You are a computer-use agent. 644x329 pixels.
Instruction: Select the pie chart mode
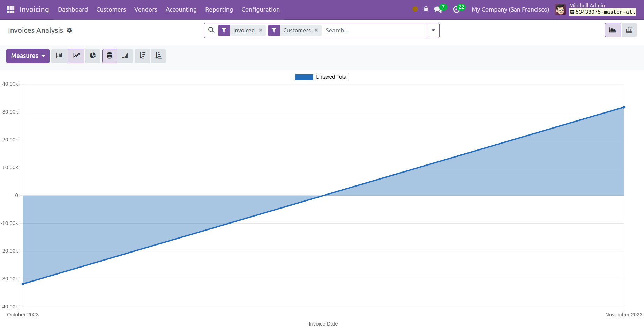pos(92,56)
